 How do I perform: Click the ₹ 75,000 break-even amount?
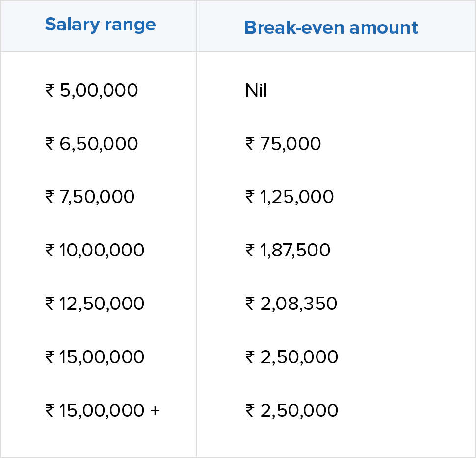point(283,144)
